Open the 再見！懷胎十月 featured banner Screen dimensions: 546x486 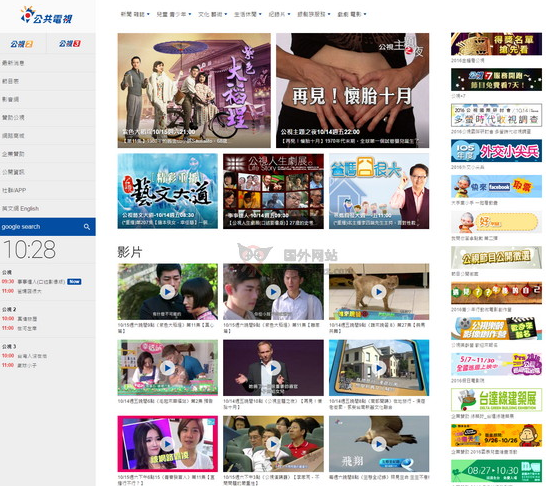click(352, 91)
